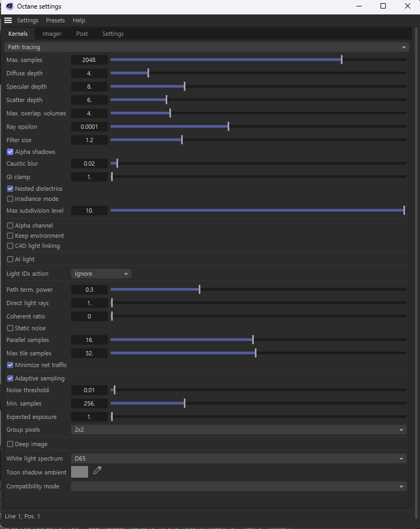Click the 'Line 1, Pos. 1' status text
Screen dimensions: 420x529
[x=22, y=517]
